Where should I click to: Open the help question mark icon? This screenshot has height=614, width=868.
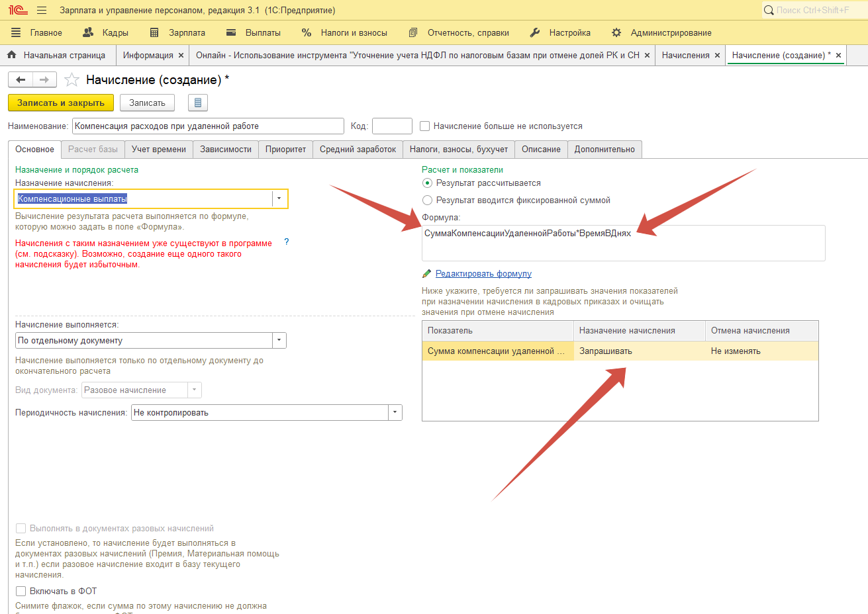(x=286, y=241)
